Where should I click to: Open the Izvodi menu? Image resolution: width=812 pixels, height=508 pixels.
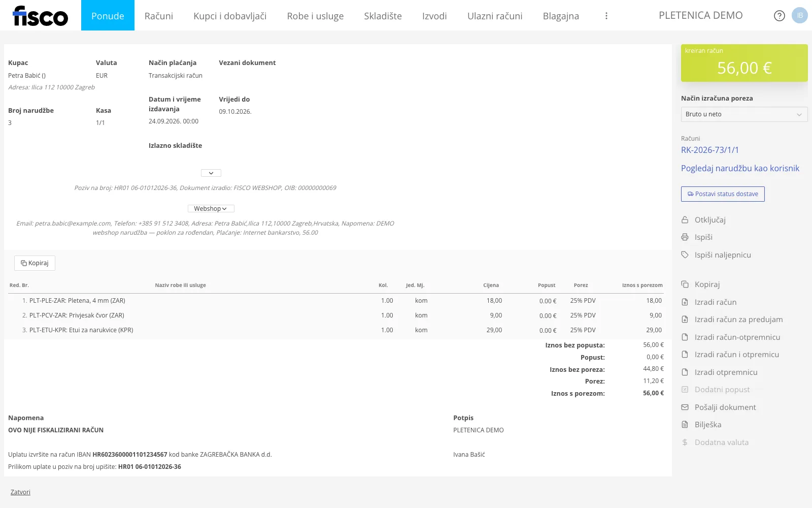(x=434, y=16)
